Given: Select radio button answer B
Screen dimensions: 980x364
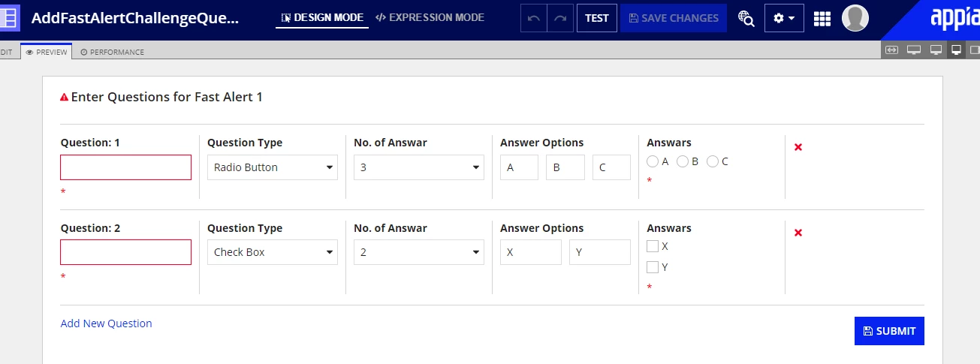Looking at the screenshot, I should pyautogui.click(x=683, y=161).
